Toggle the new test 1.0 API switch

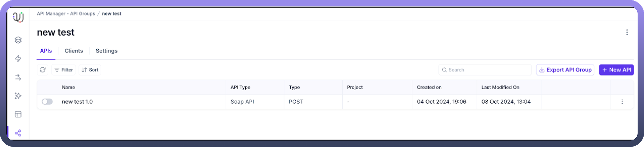(47, 102)
